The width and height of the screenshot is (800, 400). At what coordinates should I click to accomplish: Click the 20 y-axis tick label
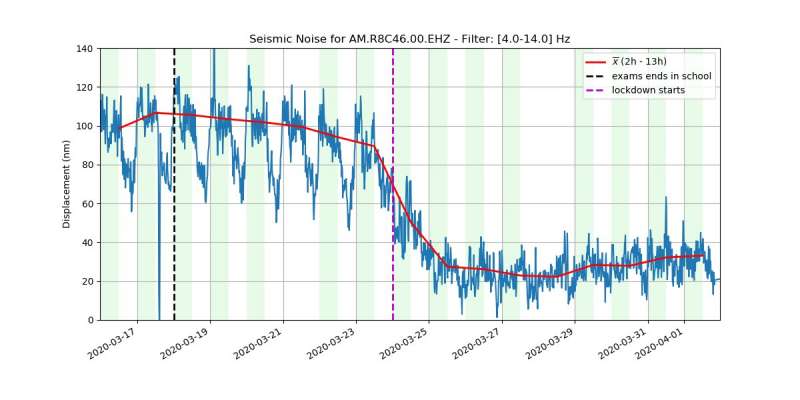coord(88,281)
